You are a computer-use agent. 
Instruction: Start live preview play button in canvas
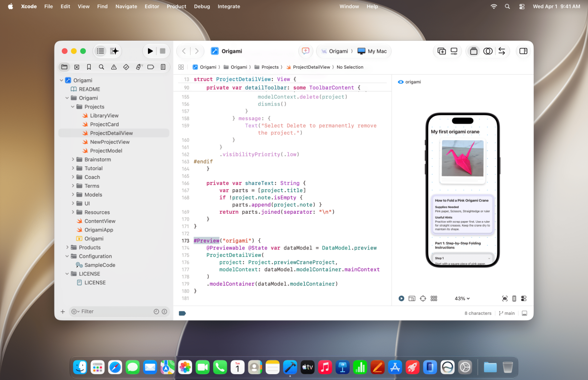(x=401, y=299)
